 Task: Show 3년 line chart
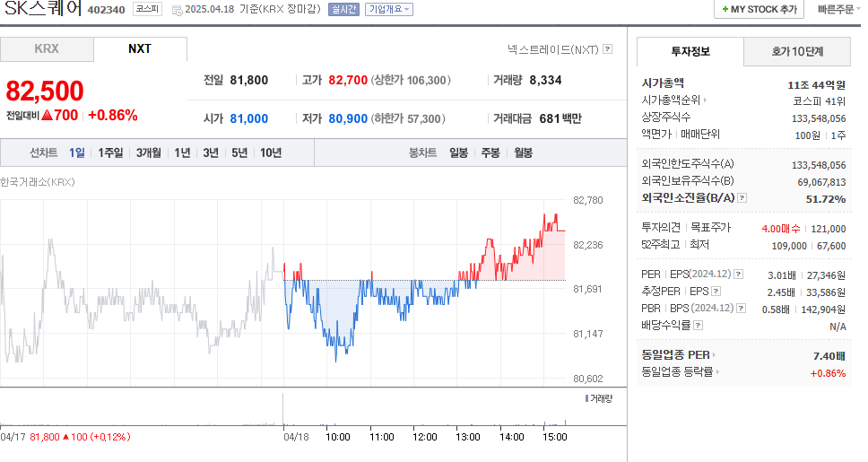pos(211,153)
